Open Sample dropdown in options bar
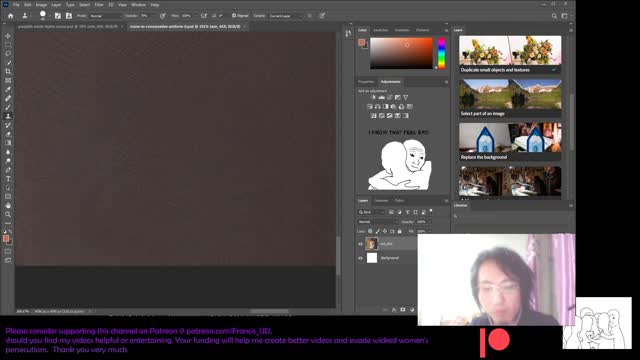 point(286,16)
